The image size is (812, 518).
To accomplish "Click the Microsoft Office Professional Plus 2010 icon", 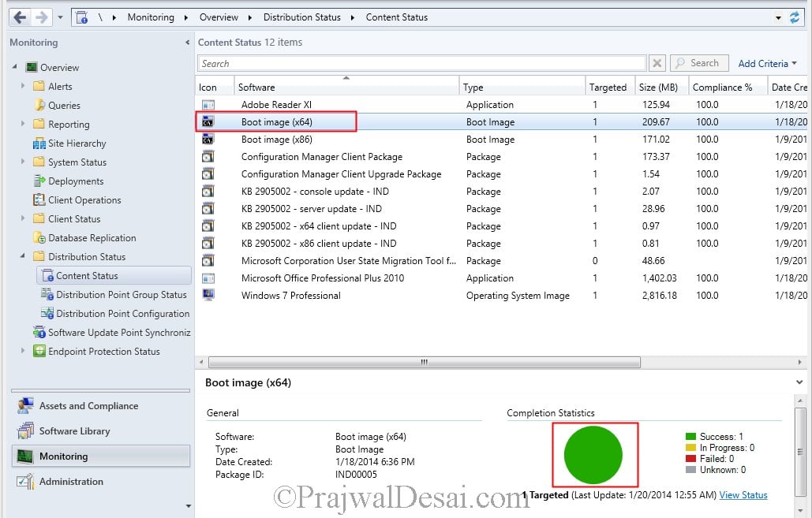I will pyautogui.click(x=208, y=278).
